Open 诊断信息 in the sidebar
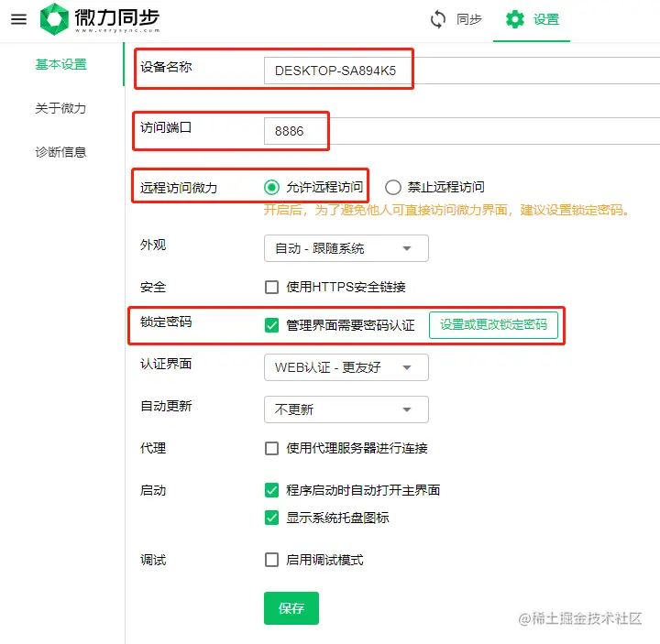The height and width of the screenshot is (644, 660). pos(61,152)
